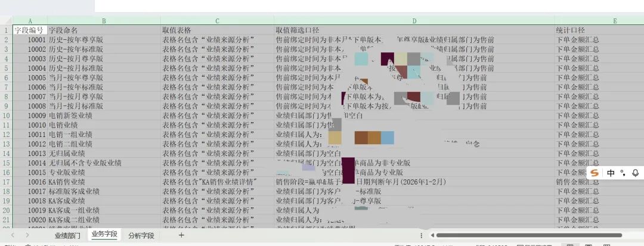Click cell KA客成二组业绩
Viewport: 644px width, 246px height.
pos(104,219)
